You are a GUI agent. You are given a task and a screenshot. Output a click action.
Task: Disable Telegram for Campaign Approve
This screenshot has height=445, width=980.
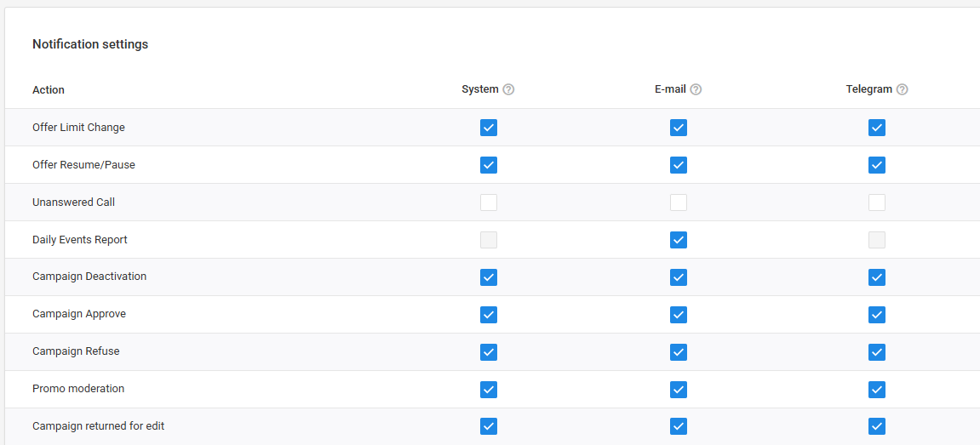(877, 314)
